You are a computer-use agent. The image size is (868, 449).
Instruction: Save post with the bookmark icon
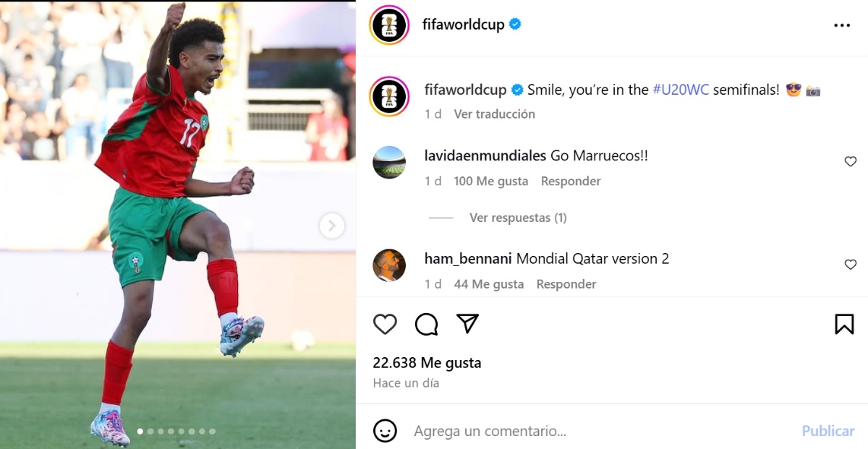pos(844,324)
